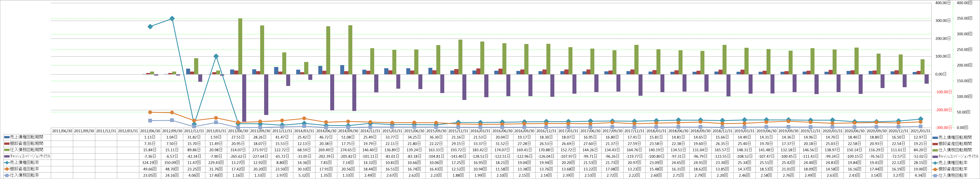Click the tall green bar at 2013/06/30
Viewport: 980px width, 179px height.
240,46
